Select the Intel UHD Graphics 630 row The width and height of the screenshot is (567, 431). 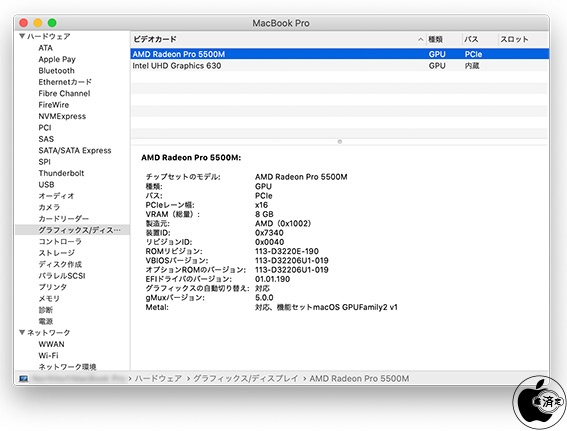click(x=340, y=65)
